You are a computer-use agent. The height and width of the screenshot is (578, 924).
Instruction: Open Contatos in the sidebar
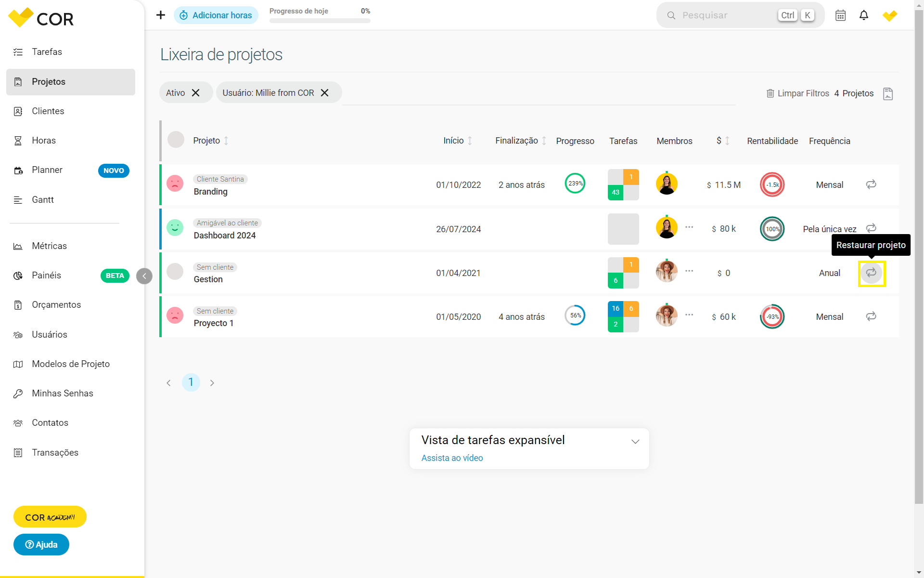(x=71, y=423)
